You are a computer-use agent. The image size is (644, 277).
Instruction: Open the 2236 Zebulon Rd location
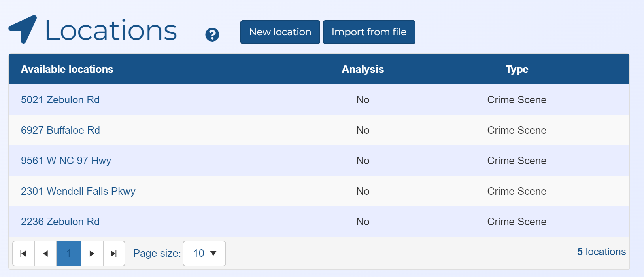[x=60, y=222]
